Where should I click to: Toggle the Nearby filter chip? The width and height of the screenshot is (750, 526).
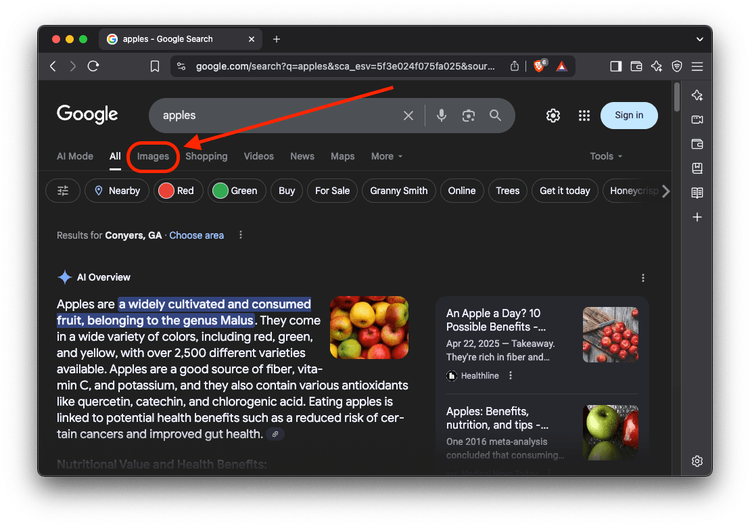click(x=117, y=191)
